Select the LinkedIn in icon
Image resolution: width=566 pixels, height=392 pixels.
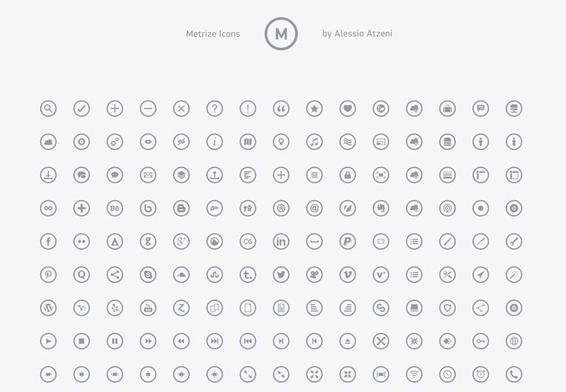[281, 242]
